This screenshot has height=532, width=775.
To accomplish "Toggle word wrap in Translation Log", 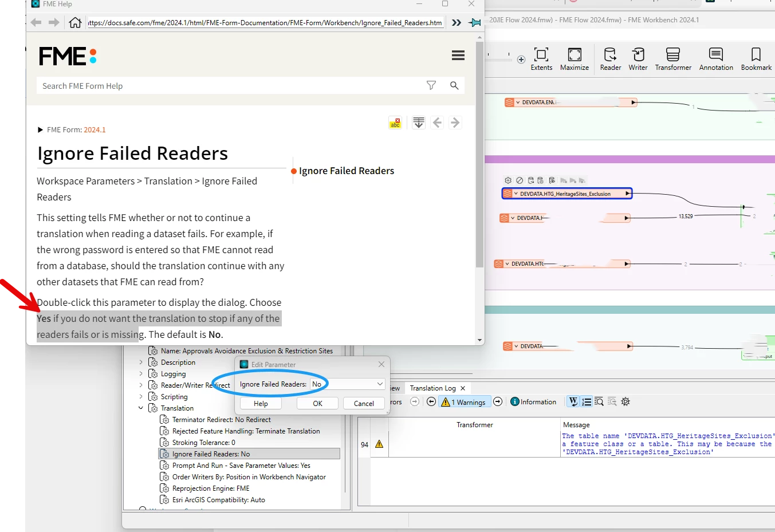I will click(573, 402).
